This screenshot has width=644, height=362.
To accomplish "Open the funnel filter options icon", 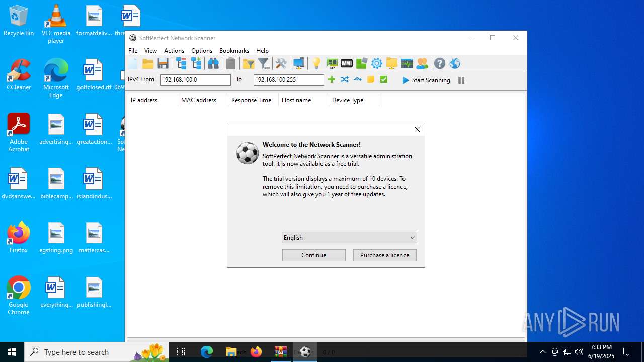I will 264,63.
